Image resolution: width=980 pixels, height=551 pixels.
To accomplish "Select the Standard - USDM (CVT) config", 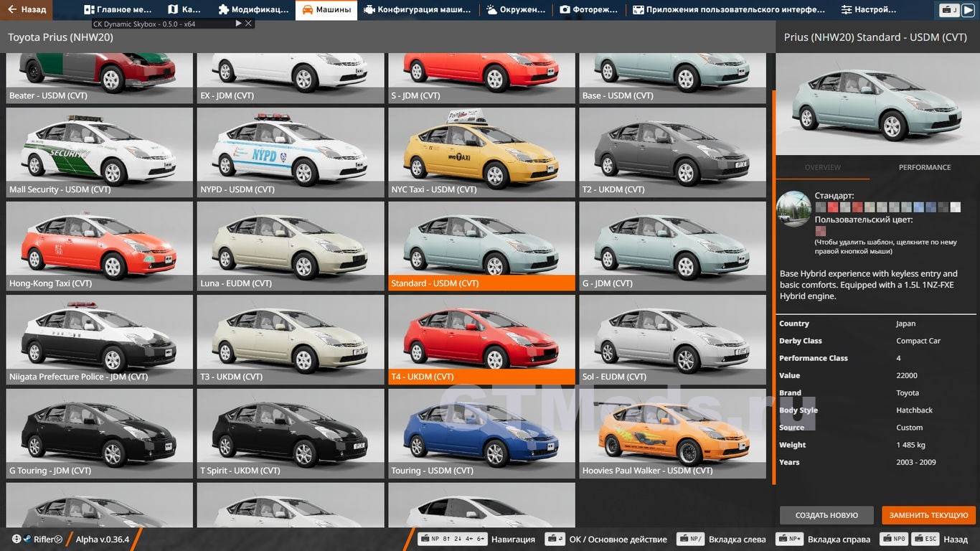I will point(481,246).
